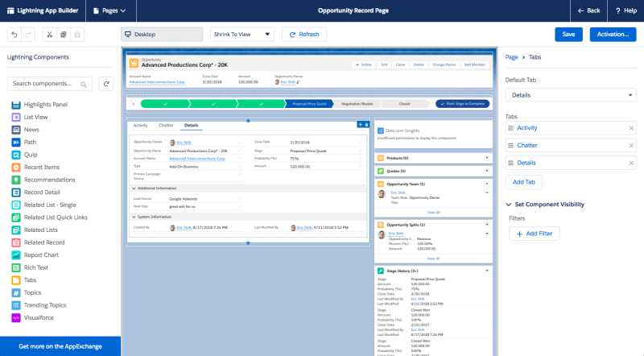Click the undo arrow icon
The width and height of the screenshot is (644, 356).
coord(14,35)
